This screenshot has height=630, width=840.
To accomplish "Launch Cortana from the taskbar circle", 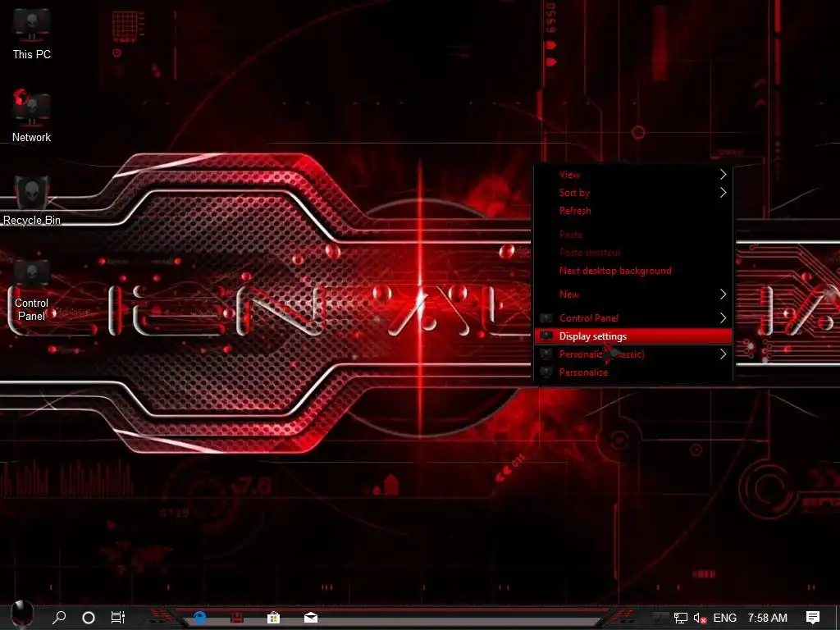I will click(89, 618).
